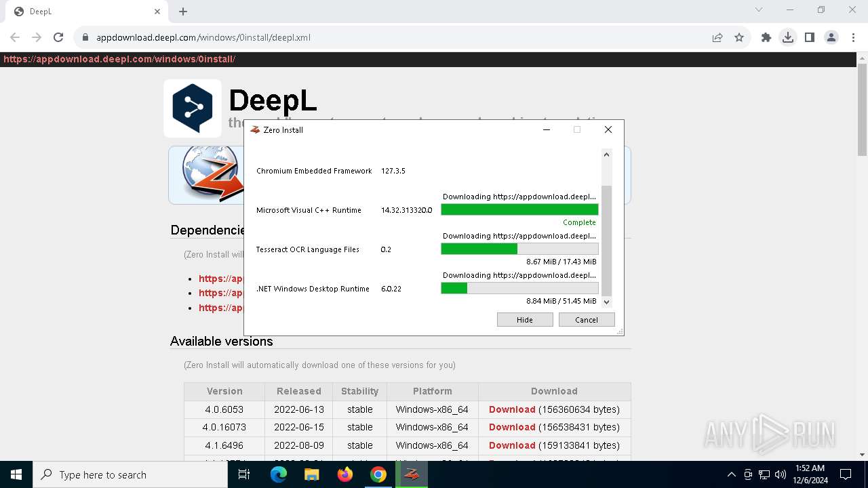Select the Chromium Embedded Framework row text
The height and width of the screenshot is (488, 868).
point(314,171)
